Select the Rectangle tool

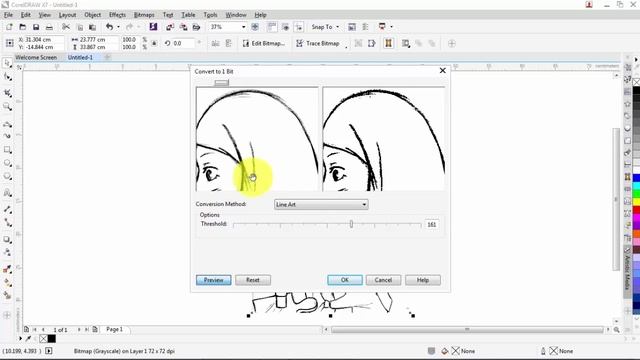(7, 150)
